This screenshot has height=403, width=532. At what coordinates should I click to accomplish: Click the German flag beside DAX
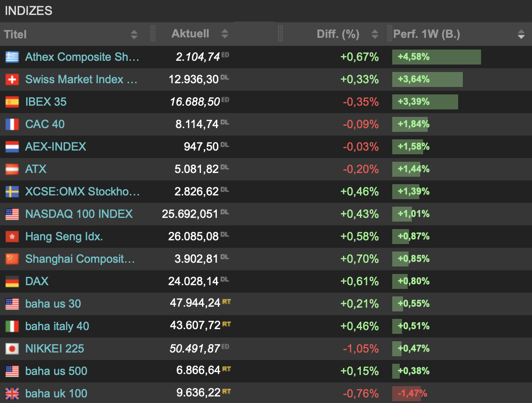[x=12, y=281]
